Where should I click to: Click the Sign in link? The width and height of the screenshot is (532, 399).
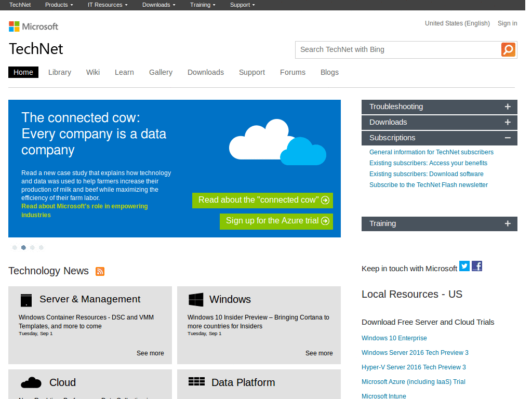pos(507,23)
